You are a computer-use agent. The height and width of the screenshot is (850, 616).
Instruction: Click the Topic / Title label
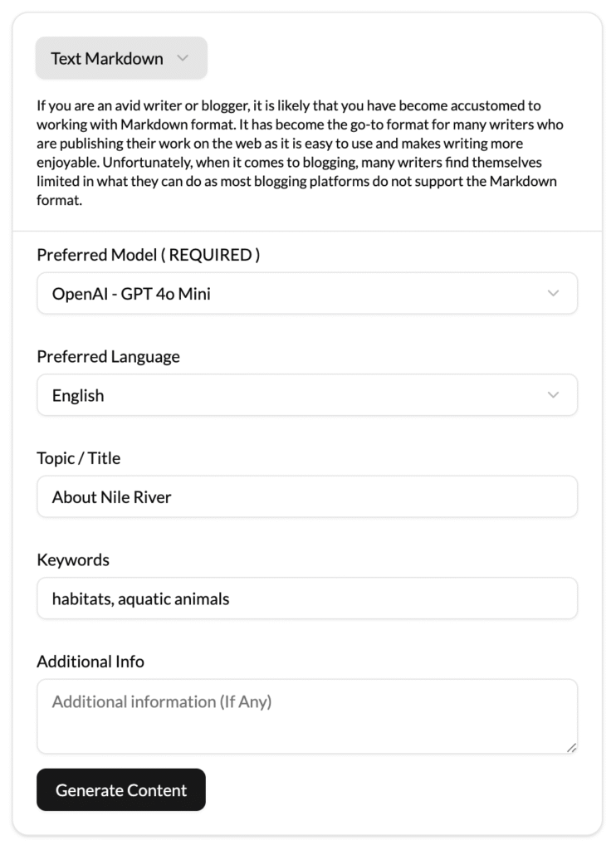79,458
